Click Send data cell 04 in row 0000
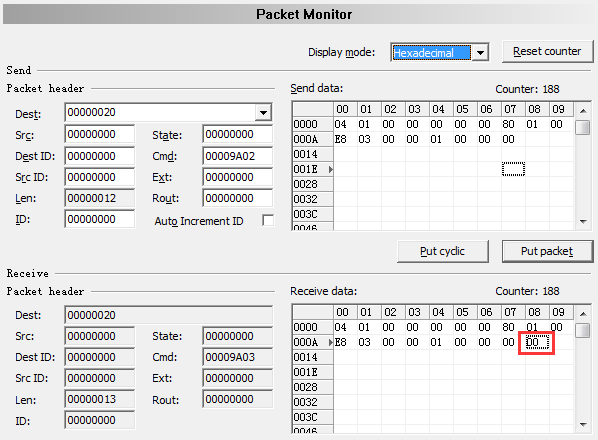Screen dimensions: 598x440 346,124
